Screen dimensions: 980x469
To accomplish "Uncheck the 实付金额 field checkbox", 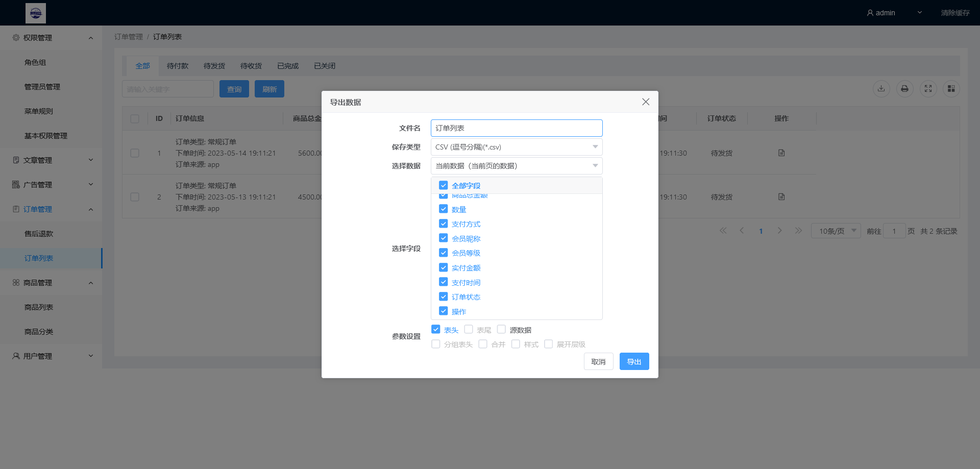I will point(443,267).
